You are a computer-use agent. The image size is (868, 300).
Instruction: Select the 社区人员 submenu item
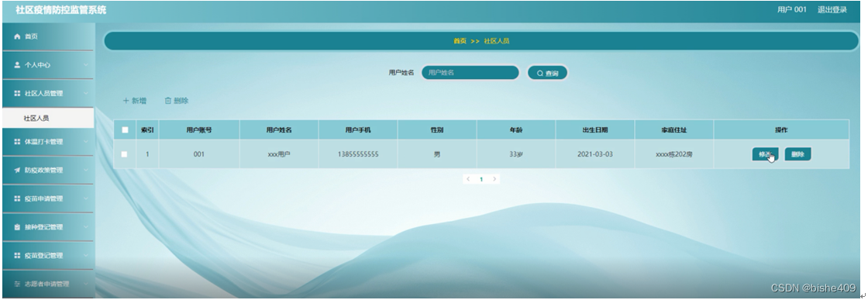pyautogui.click(x=48, y=118)
